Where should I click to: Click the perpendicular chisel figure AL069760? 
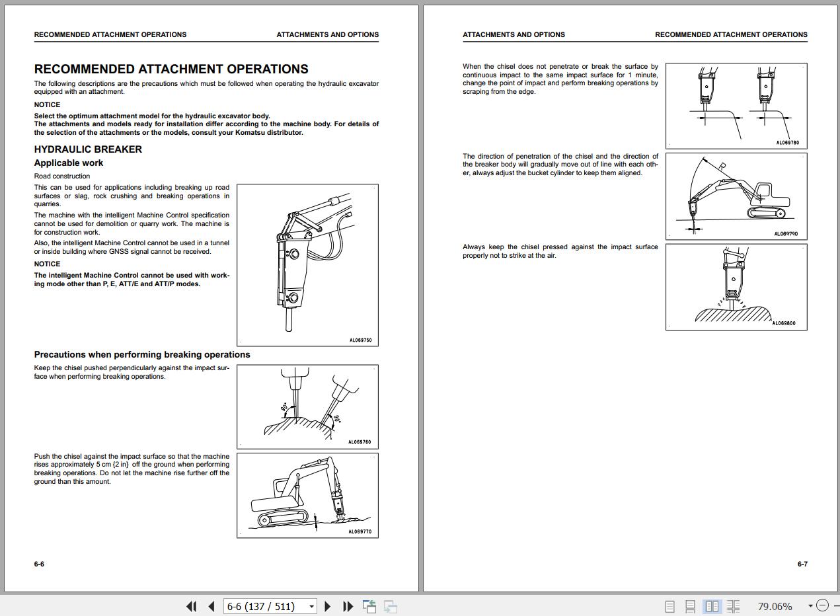[307, 406]
